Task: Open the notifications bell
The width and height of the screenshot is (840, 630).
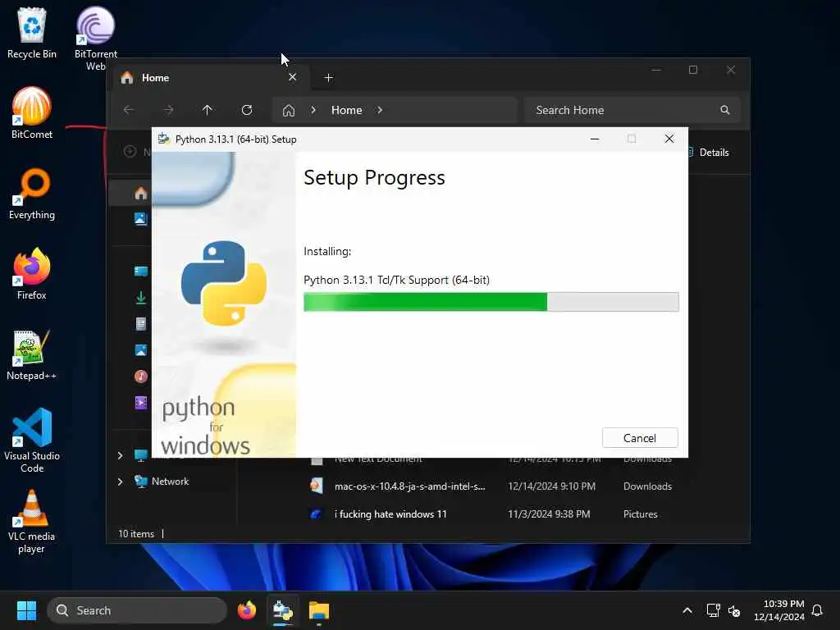Action: click(x=817, y=610)
